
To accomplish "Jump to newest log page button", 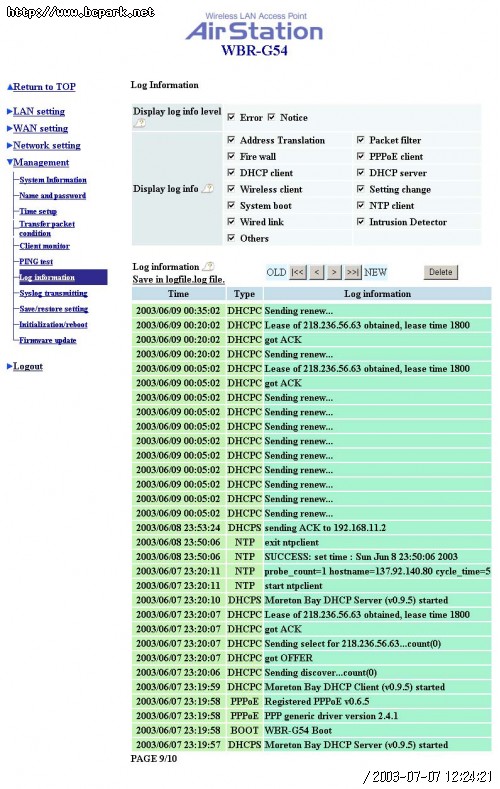I will [x=353, y=272].
